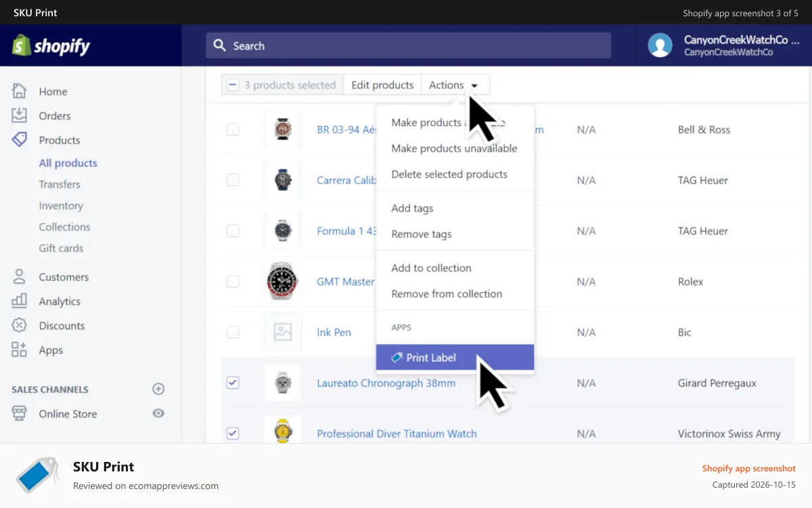Uncheck Professional Diver Titanium Watch checkbox

233,433
